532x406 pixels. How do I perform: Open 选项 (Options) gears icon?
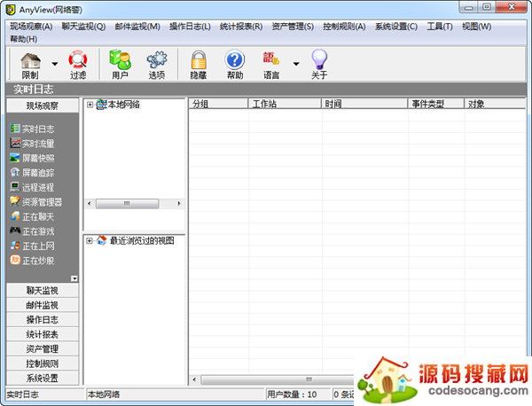pos(157,64)
